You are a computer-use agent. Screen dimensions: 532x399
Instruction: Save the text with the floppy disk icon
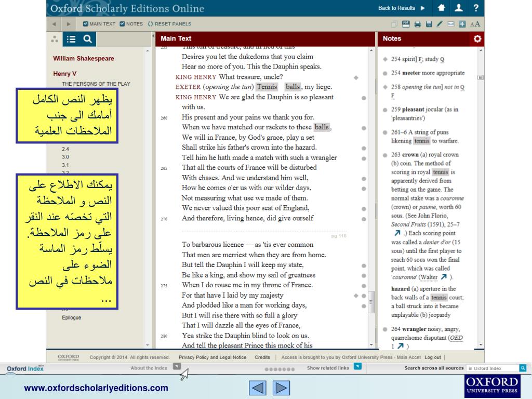pos(429,24)
